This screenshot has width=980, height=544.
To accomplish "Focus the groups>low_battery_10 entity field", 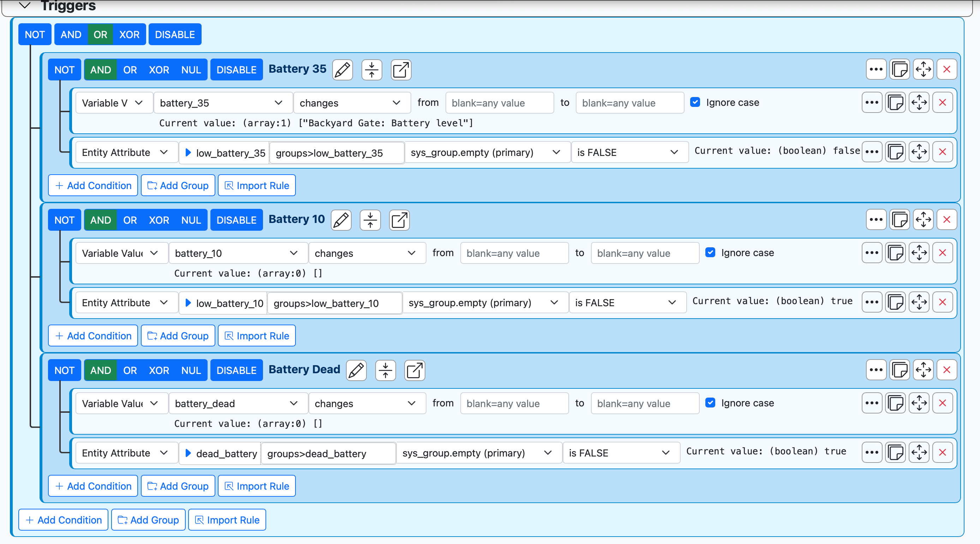I will coord(335,303).
